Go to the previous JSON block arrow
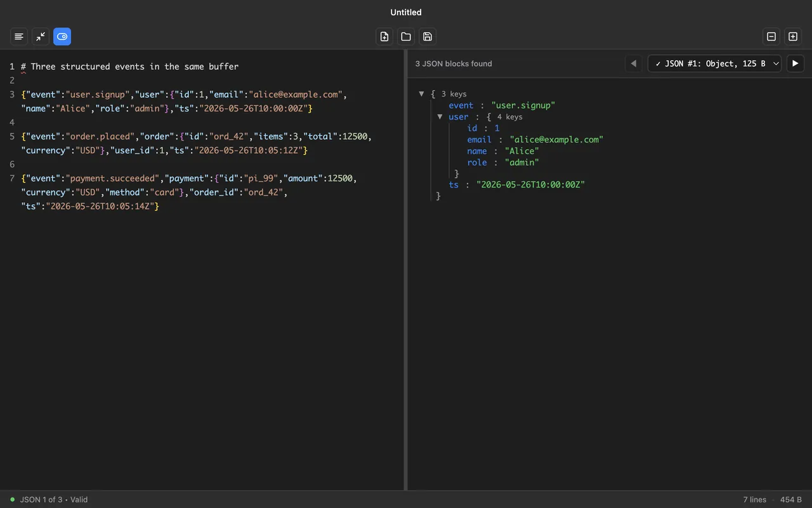812x508 pixels. 633,63
